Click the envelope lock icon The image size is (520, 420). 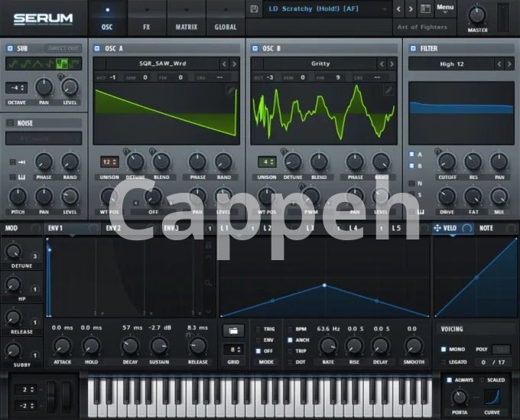[208, 246]
